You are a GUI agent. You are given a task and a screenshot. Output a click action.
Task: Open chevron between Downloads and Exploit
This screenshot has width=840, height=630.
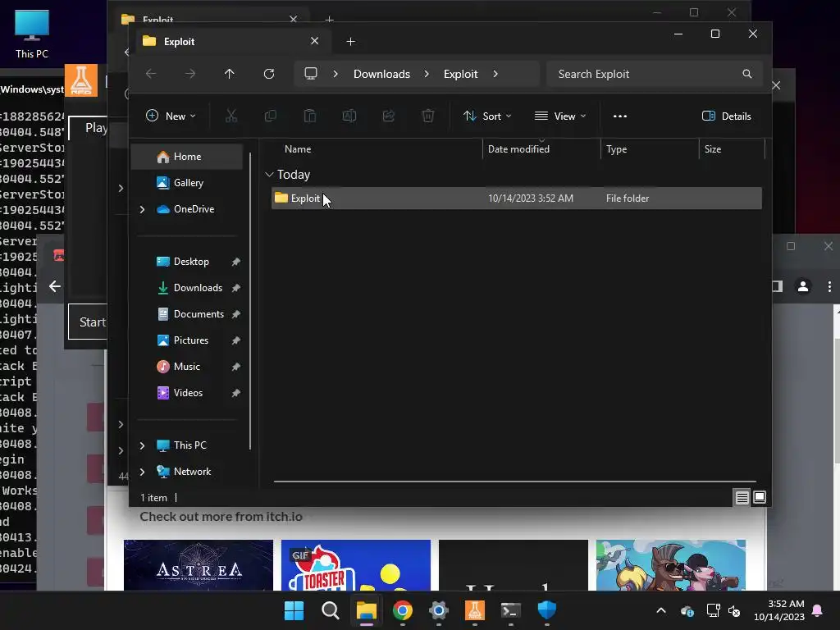[x=427, y=74]
